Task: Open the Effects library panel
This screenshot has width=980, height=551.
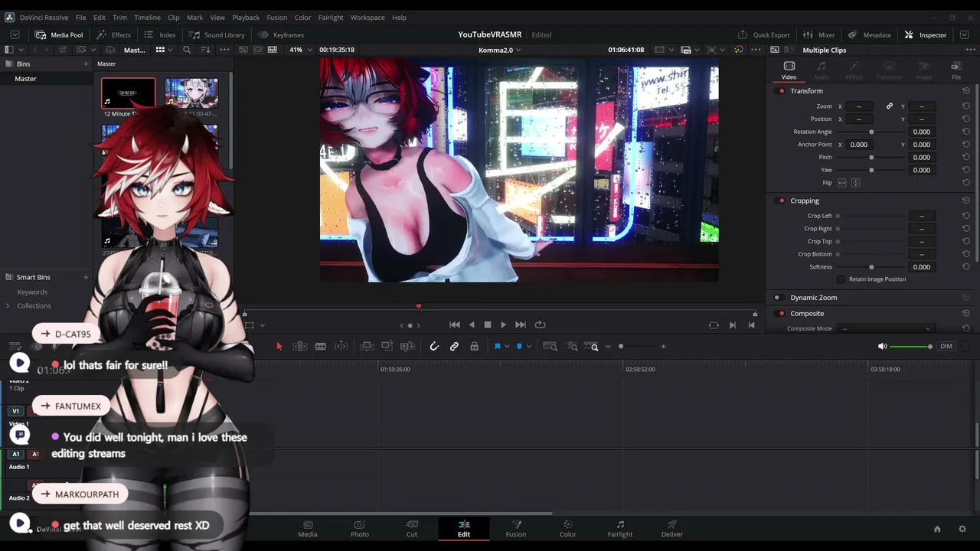Action: (113, 34)
